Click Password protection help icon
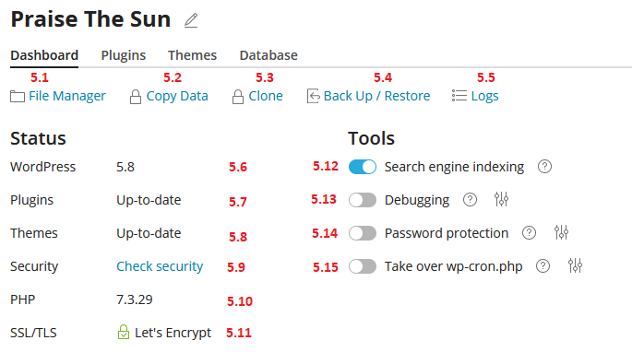 [529, 232]
